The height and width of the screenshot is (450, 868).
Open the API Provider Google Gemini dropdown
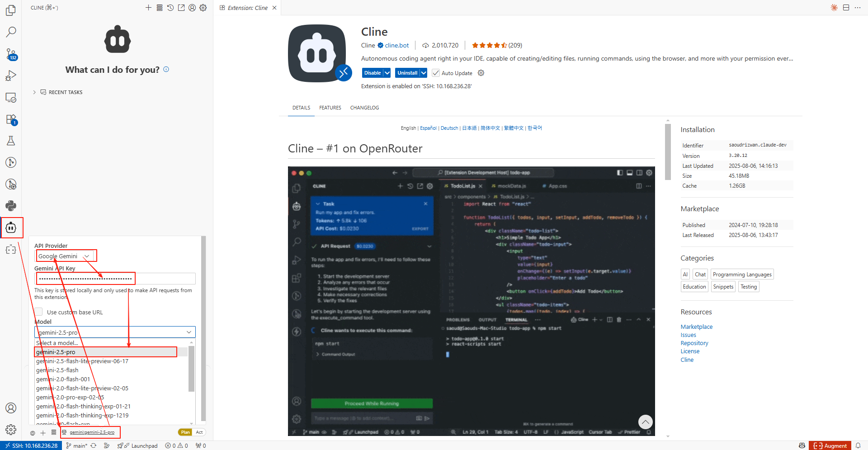point(65,256)
